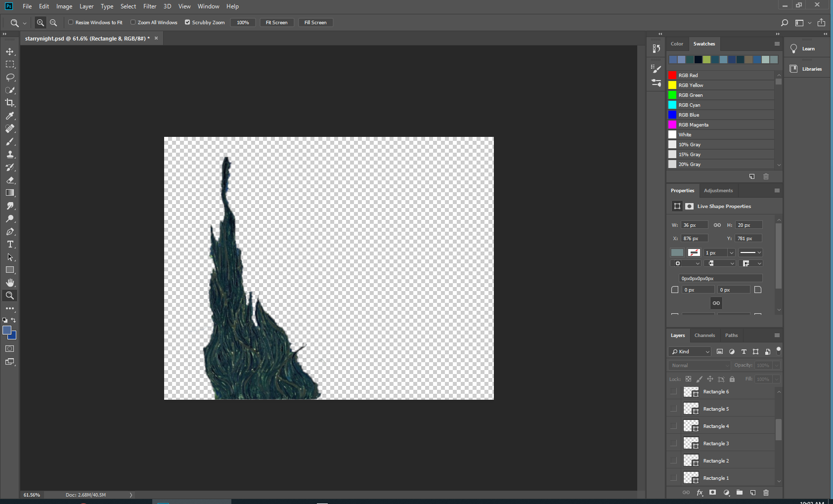Image resolution: width=833 pixels, height=504 pixels.
Task: Delete layer trash icon in Layers panel
Action: coord(766,493)
